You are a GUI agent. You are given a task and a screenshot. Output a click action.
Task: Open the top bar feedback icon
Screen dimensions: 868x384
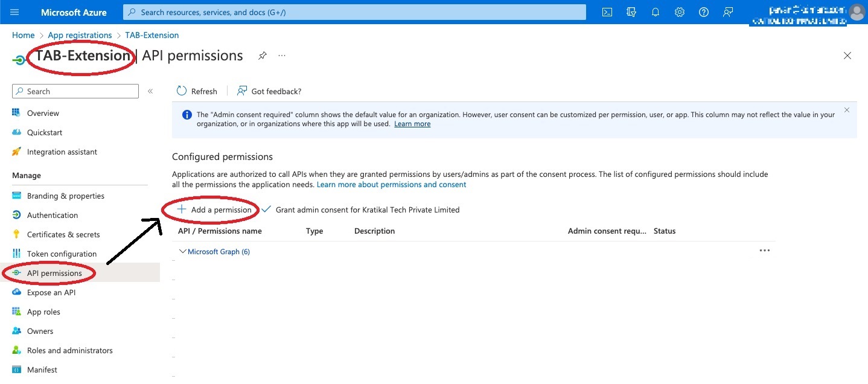[x=728, y=12]
